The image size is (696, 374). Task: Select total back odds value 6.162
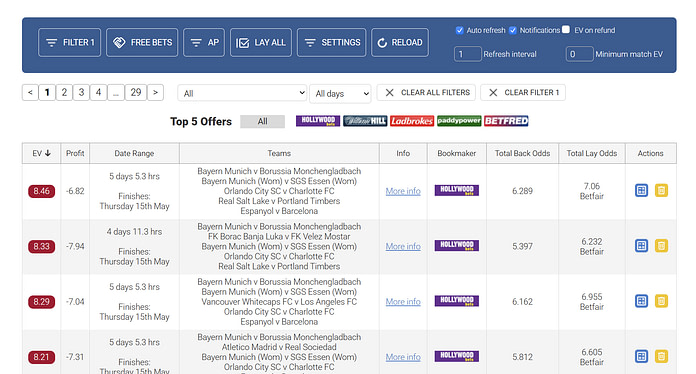click(x=522, y=302)
